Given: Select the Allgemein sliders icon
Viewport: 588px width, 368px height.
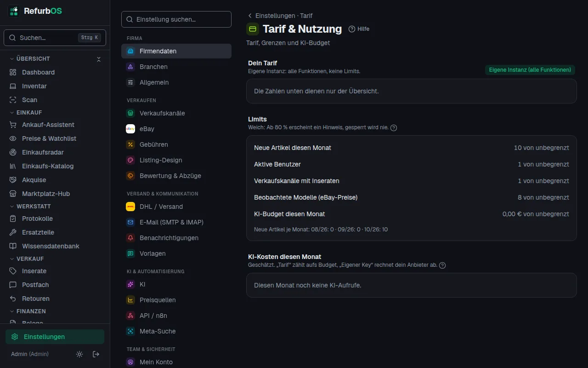Looking at the screenshot, I should (130, 82).
